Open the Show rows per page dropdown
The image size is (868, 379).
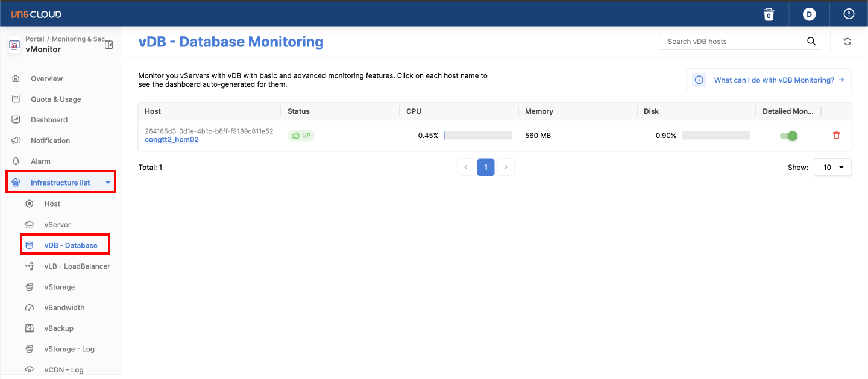pos(832,168)
